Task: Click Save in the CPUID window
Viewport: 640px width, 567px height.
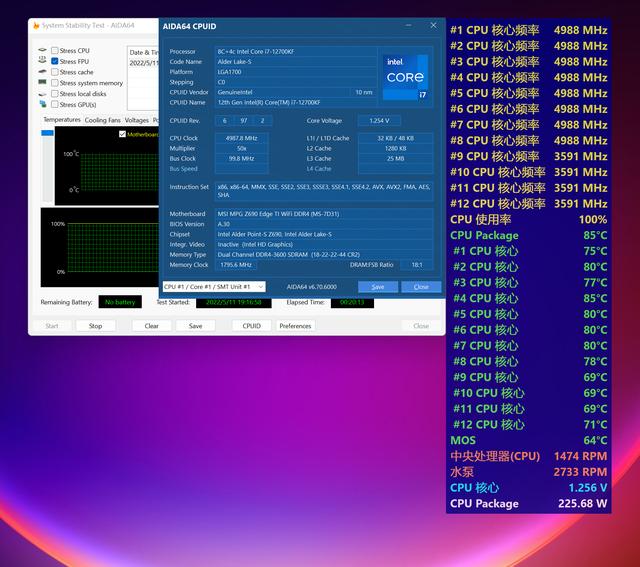Action: tap(377, 287)
